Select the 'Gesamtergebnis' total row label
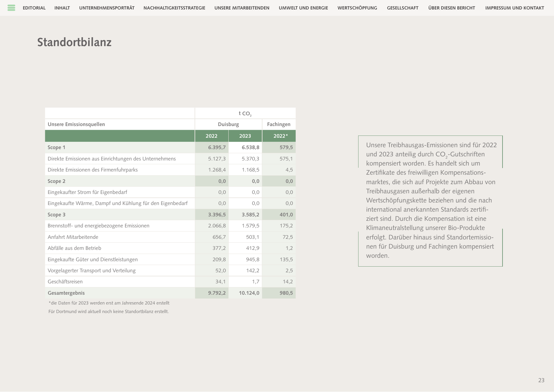The image size is (554, 392). (x=66, y=293)
